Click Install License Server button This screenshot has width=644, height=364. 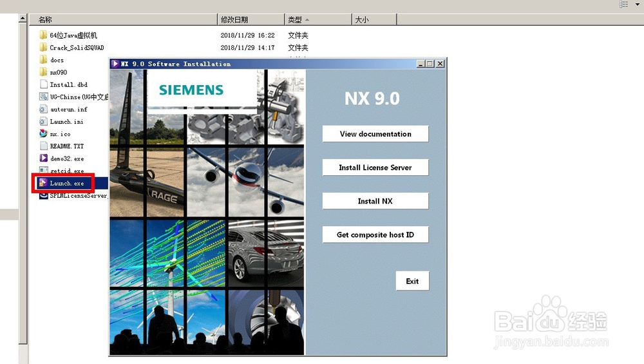(375, 168)
